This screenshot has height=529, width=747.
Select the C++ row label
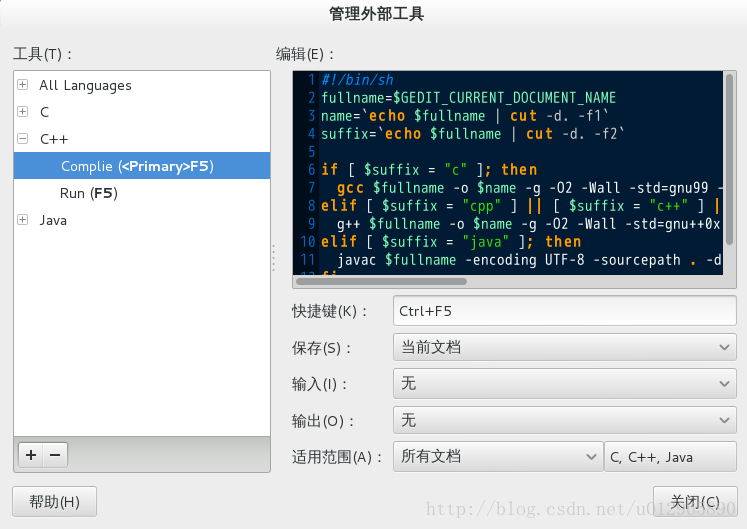point(54,139)
